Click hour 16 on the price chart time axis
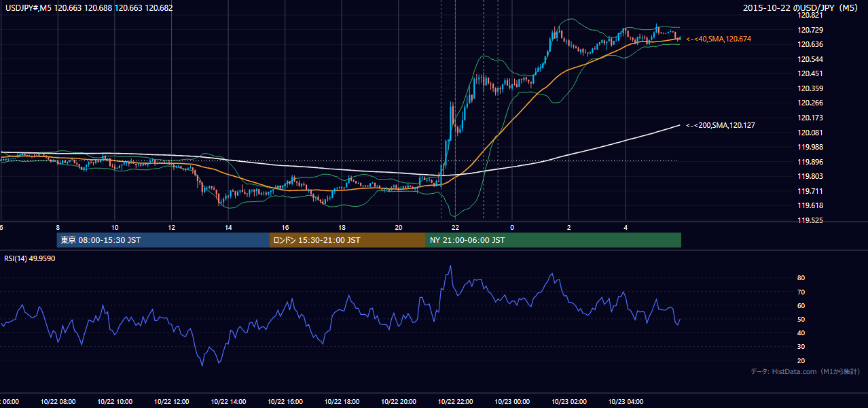The image size is (868, 408). tap(285, 227)
